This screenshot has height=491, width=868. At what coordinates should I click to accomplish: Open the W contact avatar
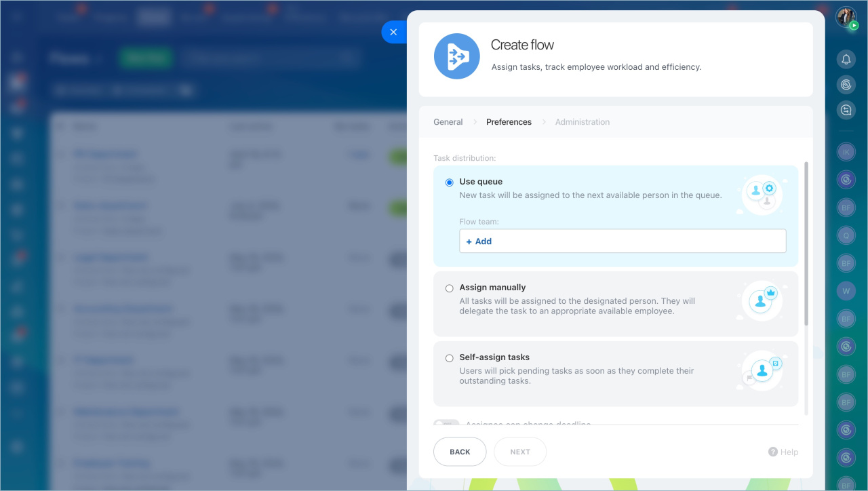click(x=846, y=292)
